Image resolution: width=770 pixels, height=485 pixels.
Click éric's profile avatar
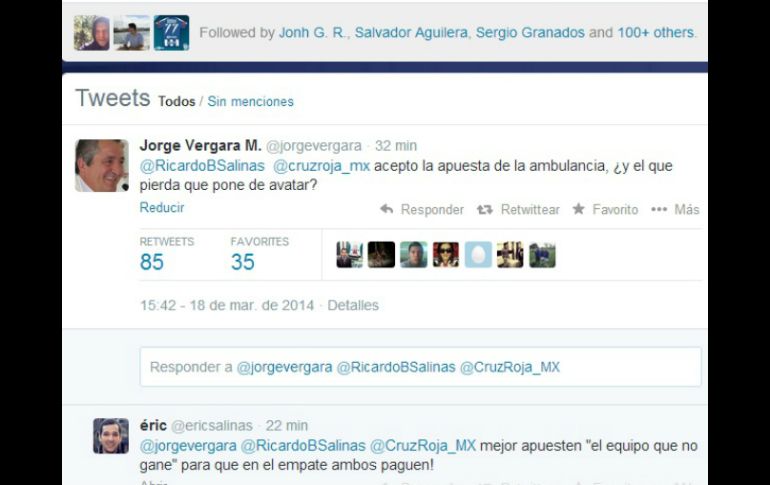pyautogui.click(x=111, y=436)
